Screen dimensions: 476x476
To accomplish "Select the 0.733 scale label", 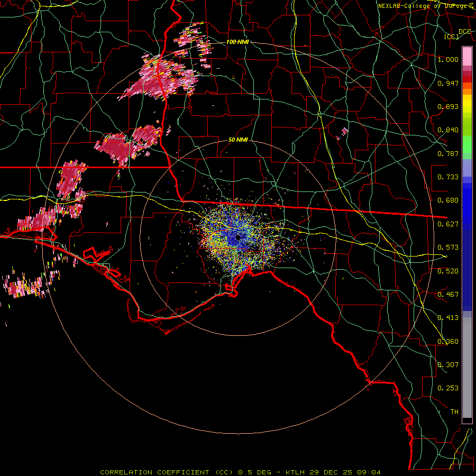I will click(x=448, y=177).
